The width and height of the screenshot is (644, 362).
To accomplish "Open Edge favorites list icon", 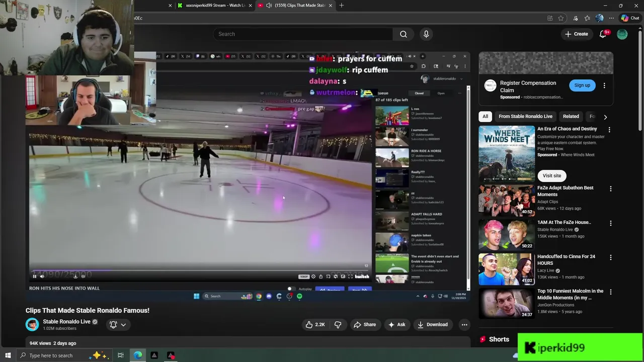I will coord(587,18).
